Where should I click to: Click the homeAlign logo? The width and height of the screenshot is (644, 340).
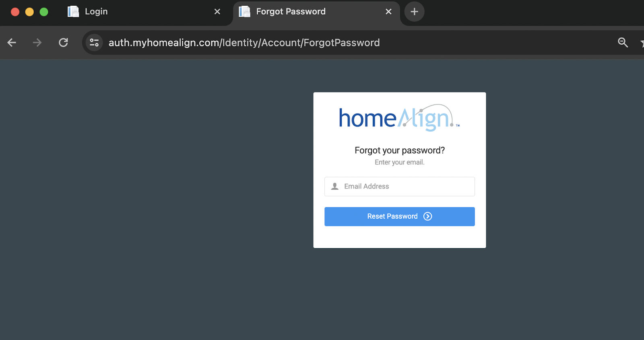tap(399, 118)
